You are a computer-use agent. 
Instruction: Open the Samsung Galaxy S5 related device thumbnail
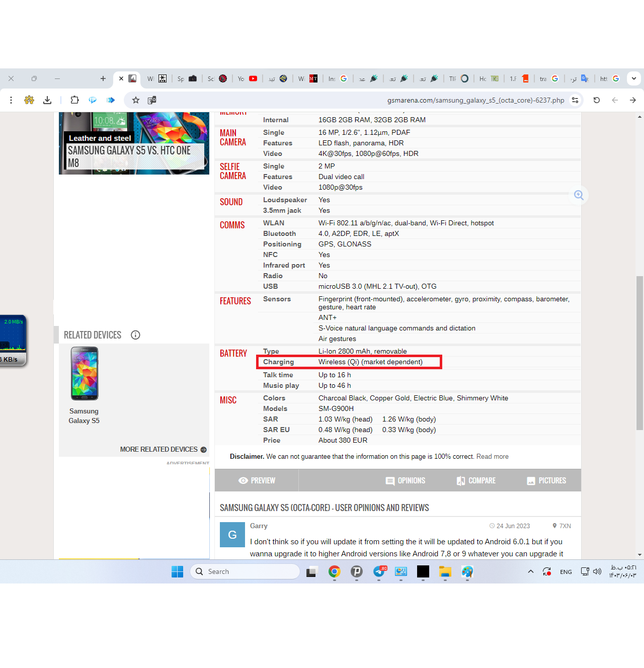point(84,374)
